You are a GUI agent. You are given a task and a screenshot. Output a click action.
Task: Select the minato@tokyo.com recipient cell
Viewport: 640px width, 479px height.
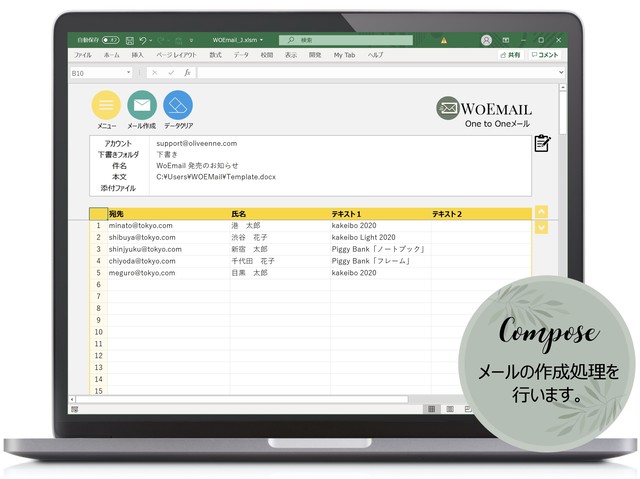[x=168, y=226]
